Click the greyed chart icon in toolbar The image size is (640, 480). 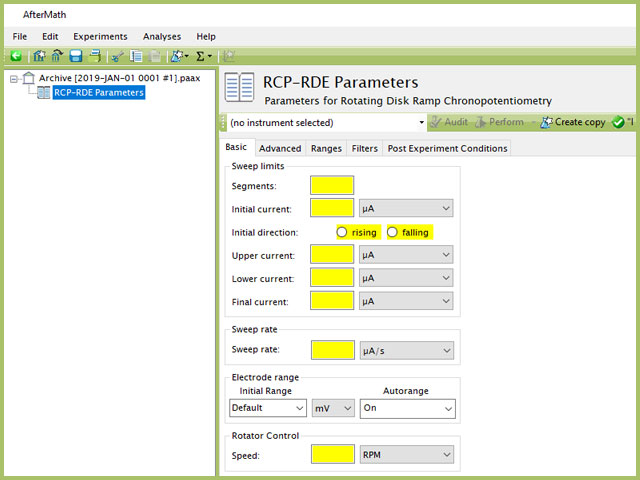[x=229, y=56]
